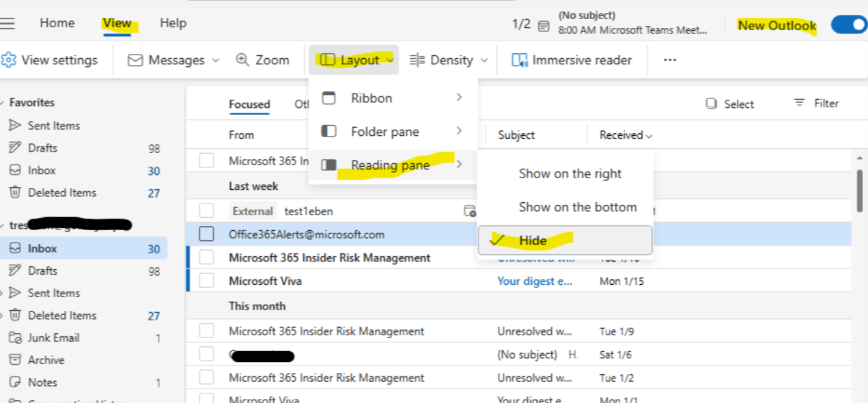Open the Filter options
This screenshot has height=403, width=868.
(x=817, y=103)
